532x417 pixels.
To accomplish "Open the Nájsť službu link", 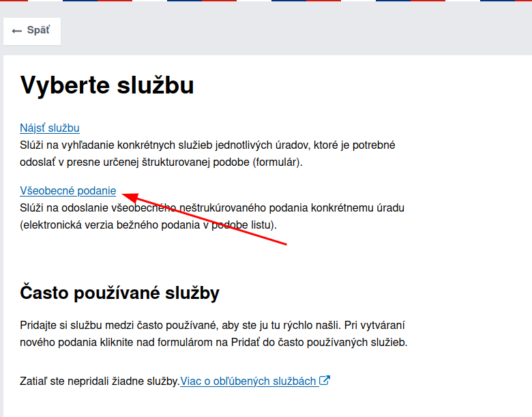I will [x=50, y=128].
